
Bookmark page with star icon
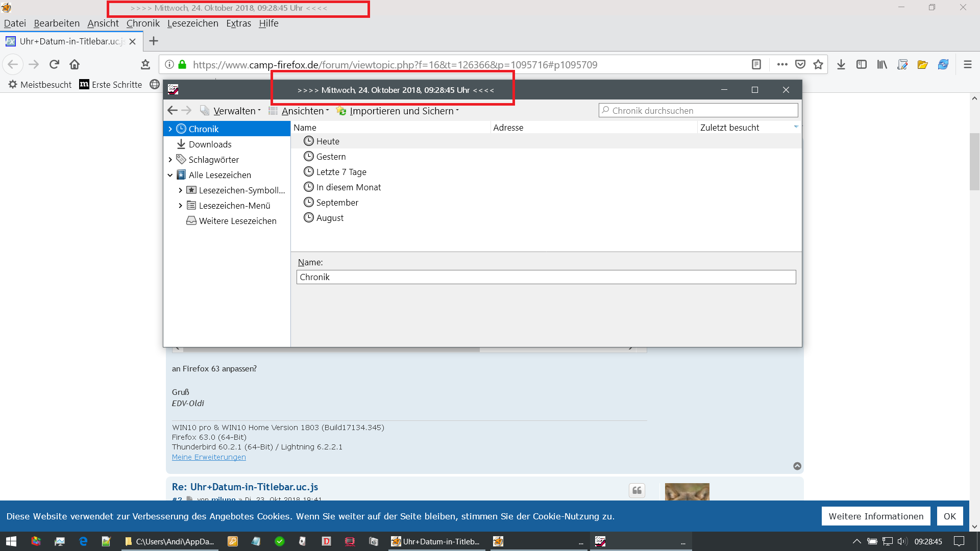(818, 64)
